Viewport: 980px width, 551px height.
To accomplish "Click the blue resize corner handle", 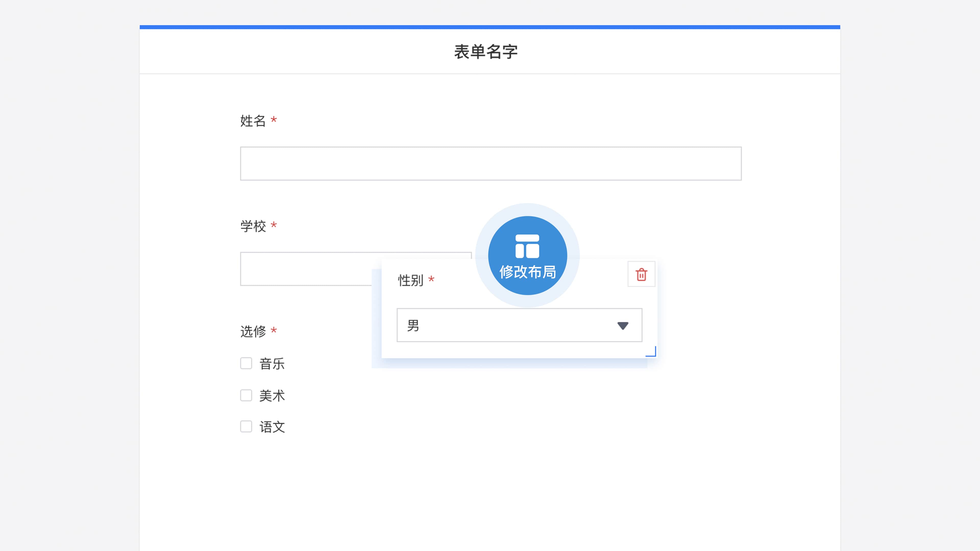I will 651,352.
